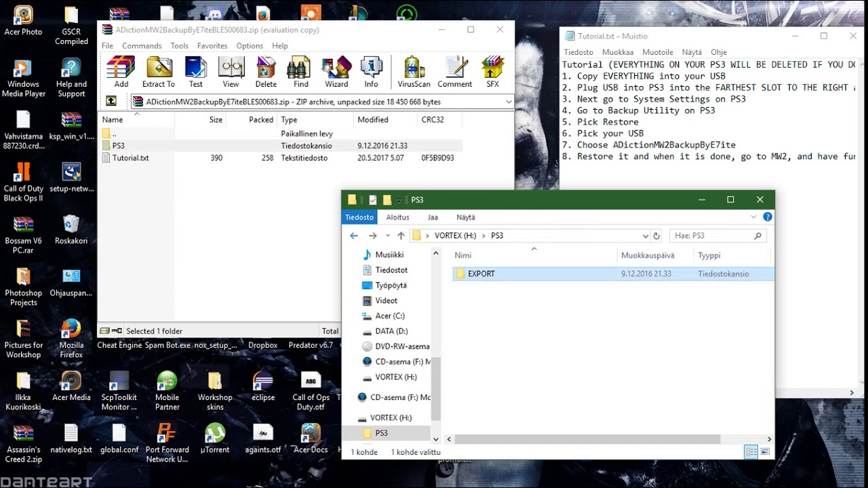
Task: Switch to Explorer Aloitus tab
Action: pyautogui.click(x=398, y=217)
